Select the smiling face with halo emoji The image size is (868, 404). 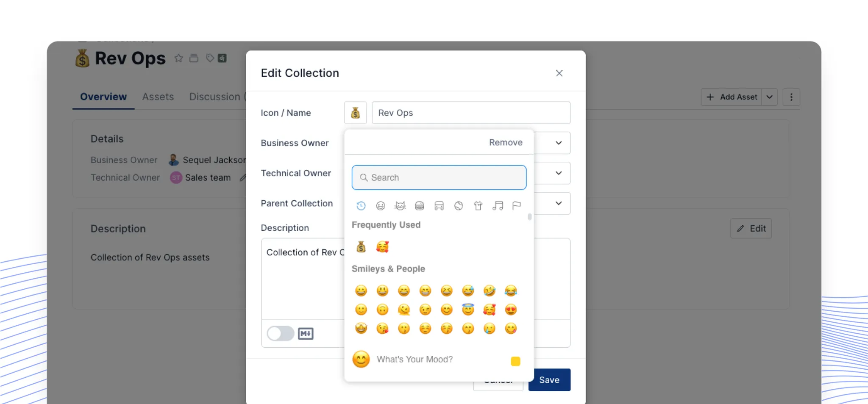click(468, 310)
